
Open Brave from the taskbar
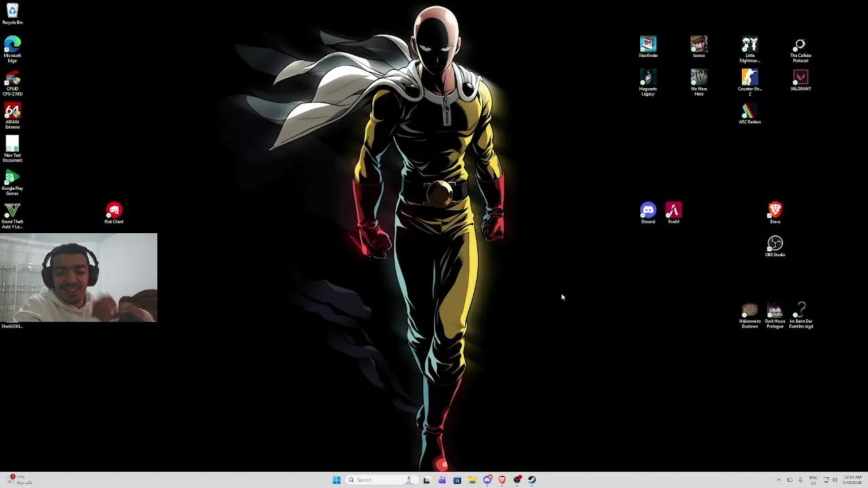pos(502,480)
